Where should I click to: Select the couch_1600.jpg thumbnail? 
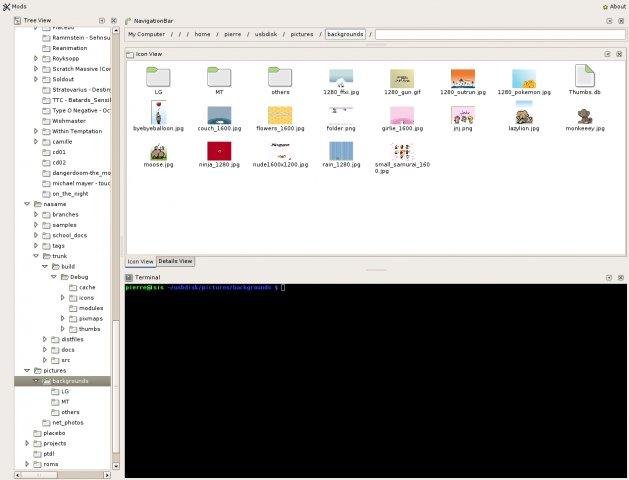pyautogui.click(x=219, y=115)
